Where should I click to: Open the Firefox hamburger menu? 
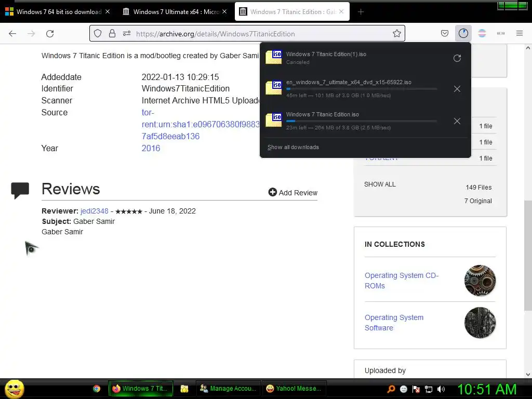pos(519,33)
